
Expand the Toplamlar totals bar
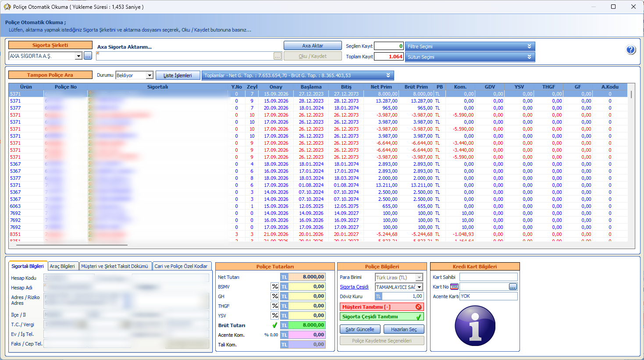tap(388, 75)
